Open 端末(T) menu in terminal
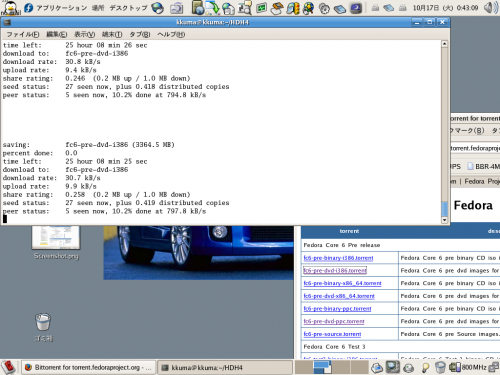Image resolution: width=500 pixels, height=375 pixels. pos(112,34)
